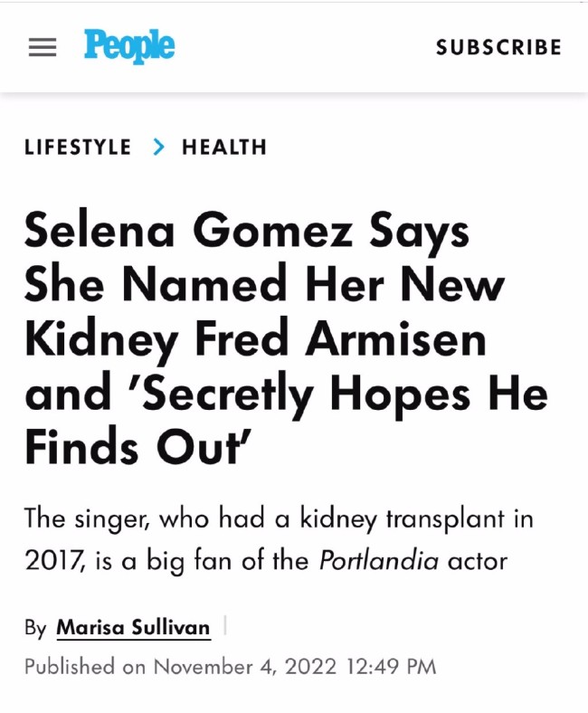Open the hamburger navigation menu
588x713 pixels.
[43, 47]
